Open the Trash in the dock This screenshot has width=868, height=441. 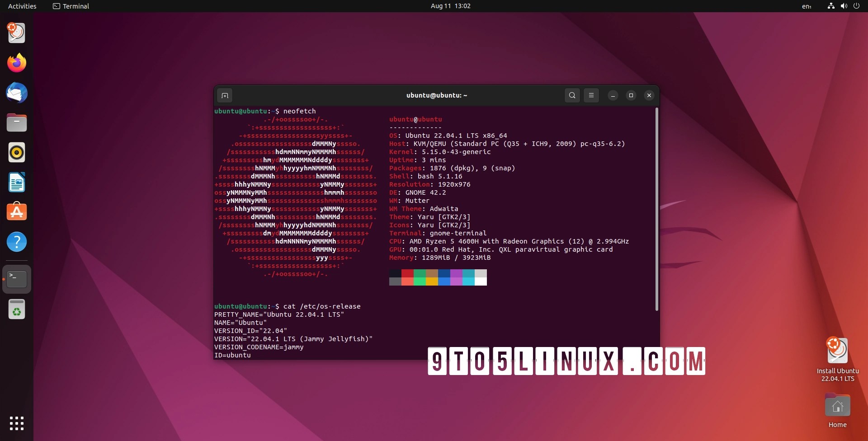click(16, 309)
